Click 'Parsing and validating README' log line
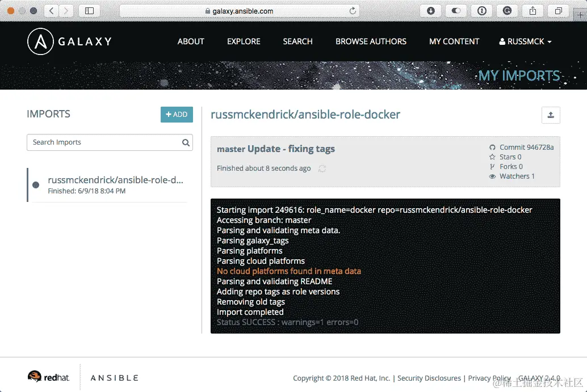Screen dimensions: 587x392 [x=274, y=281]
